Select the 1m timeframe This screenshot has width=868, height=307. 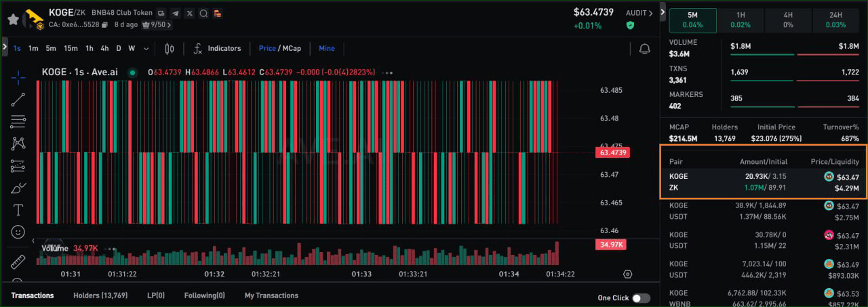33,48
